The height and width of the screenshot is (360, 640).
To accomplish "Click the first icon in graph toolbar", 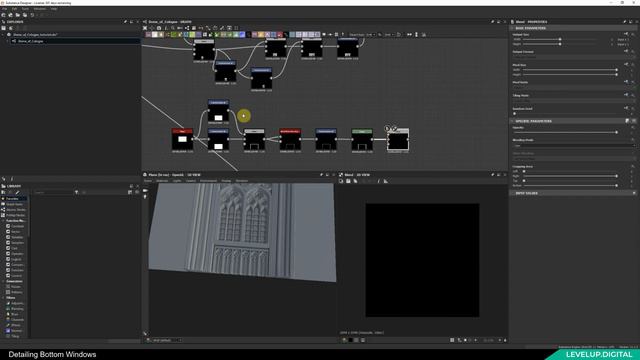I will point(145,28).
